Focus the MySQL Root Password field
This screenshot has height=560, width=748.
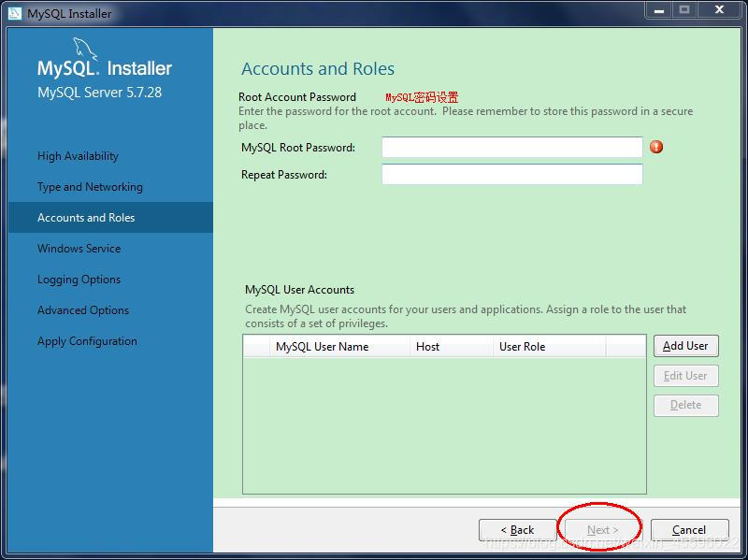click(x=511, y=147)
